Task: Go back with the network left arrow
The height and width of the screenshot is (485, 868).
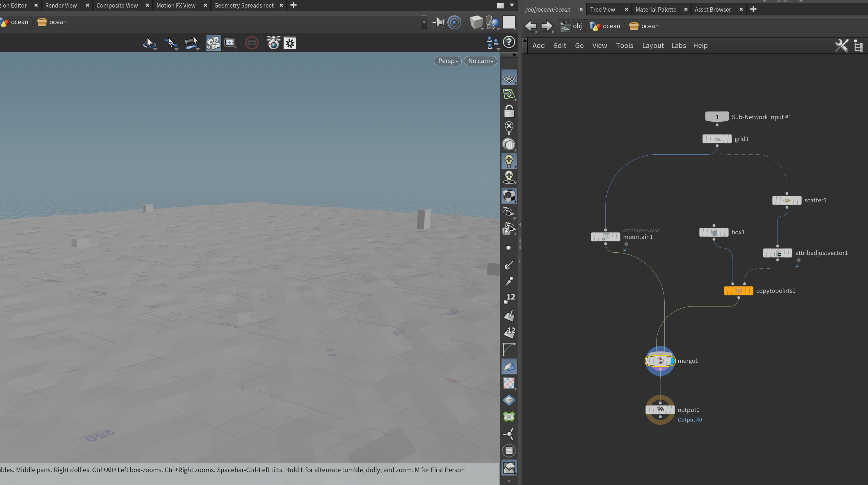Action: pos(530,26)
